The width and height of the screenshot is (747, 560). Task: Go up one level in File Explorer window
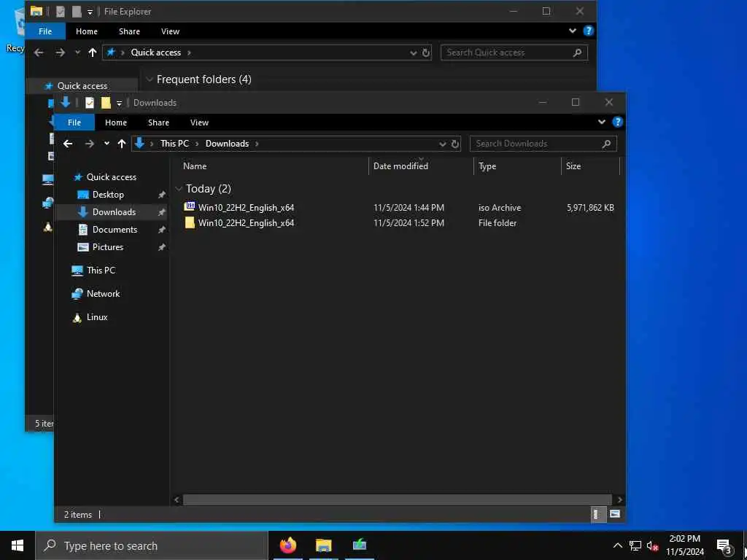click(93, 52)
